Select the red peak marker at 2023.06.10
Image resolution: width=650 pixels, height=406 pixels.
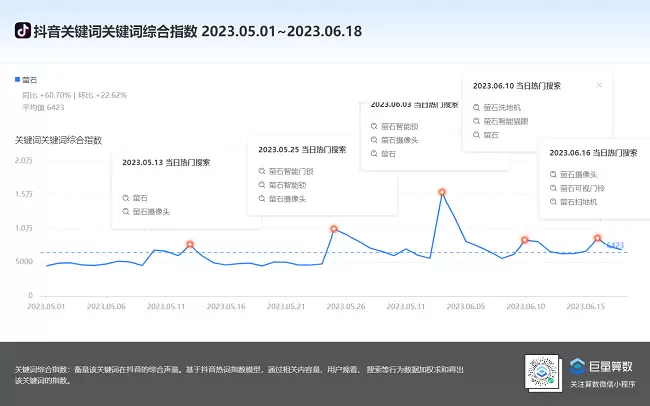click(x=524, y=240)
